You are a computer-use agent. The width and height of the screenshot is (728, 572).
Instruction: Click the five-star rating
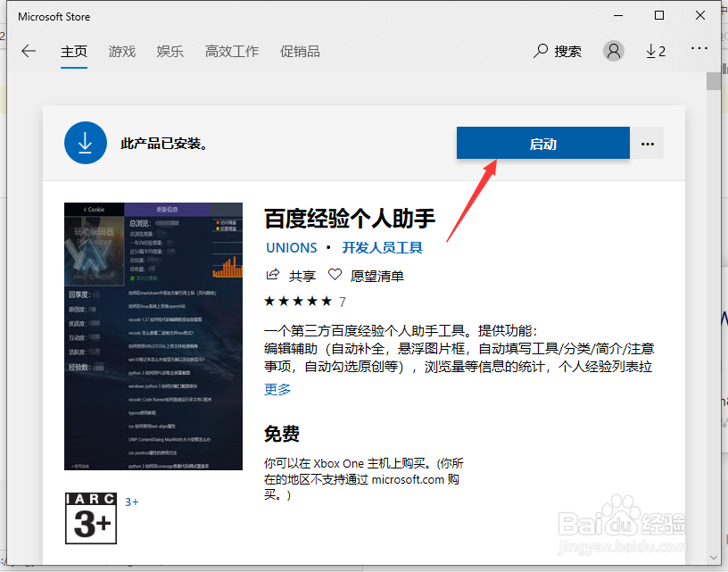[x=298, y=302]
